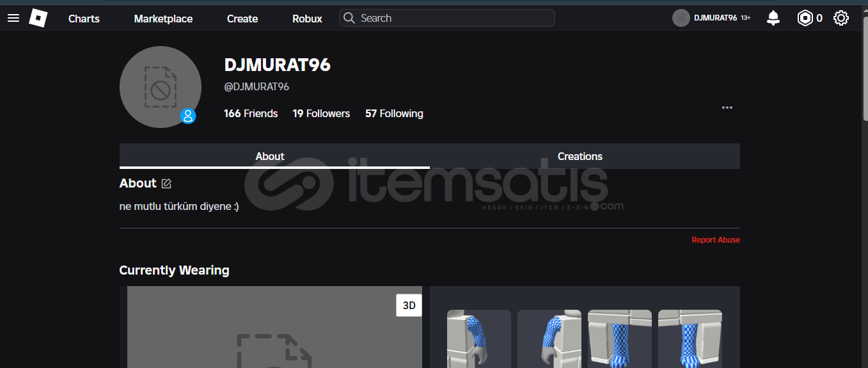The width and height of the screenshot is (868, 368).
Task: Toggle the 3D avatar view button
Action: 409,305
